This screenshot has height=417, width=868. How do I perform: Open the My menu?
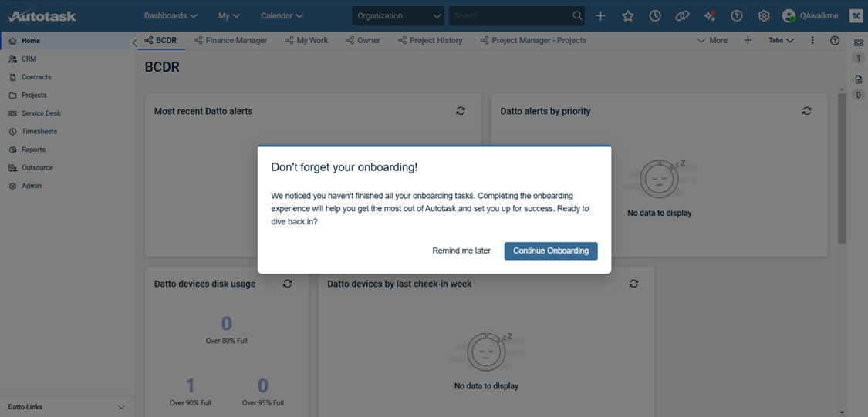point(229,16)
